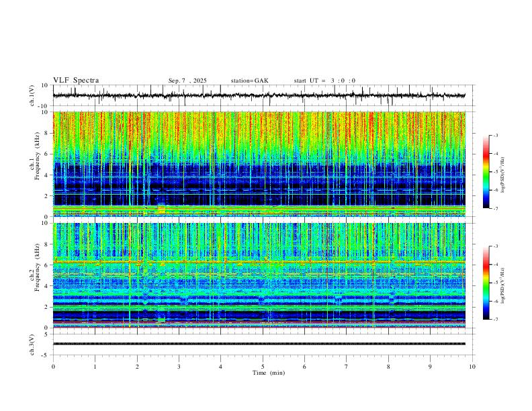Click the "start UT = 3:0:0" text
The height and width of the screenshot is (411, 532).
[324, 81]
